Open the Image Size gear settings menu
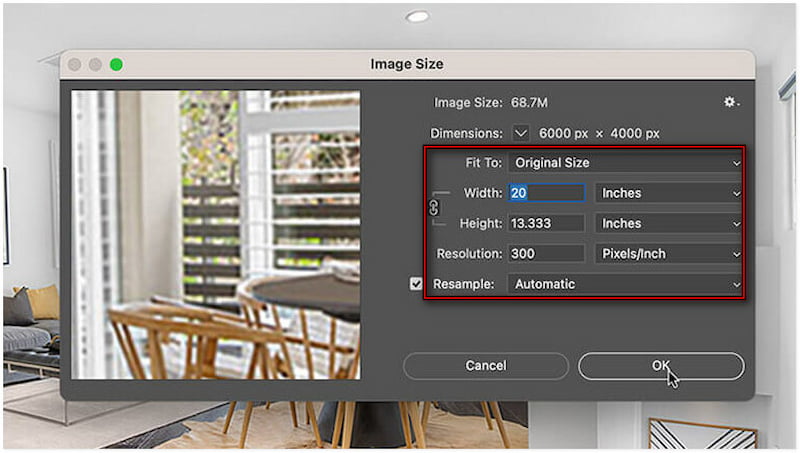This screenshot has width=800, height=453. click(731, 102)
